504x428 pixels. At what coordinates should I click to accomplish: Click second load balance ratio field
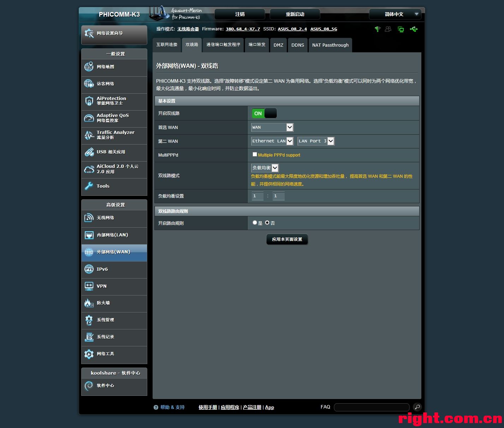(278, 196)
